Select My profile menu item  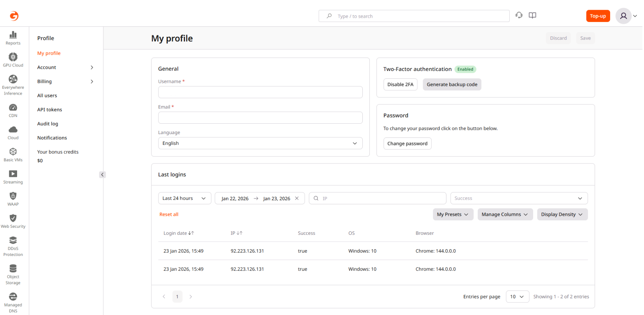click(49, 53)
